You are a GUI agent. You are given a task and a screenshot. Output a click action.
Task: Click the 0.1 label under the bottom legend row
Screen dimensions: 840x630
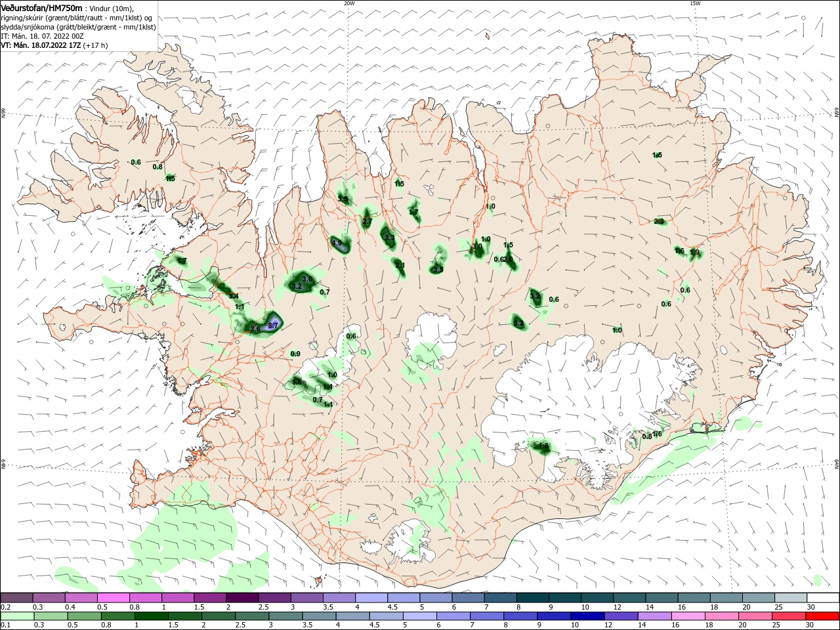pyautogui.click(x=6, y=625)
